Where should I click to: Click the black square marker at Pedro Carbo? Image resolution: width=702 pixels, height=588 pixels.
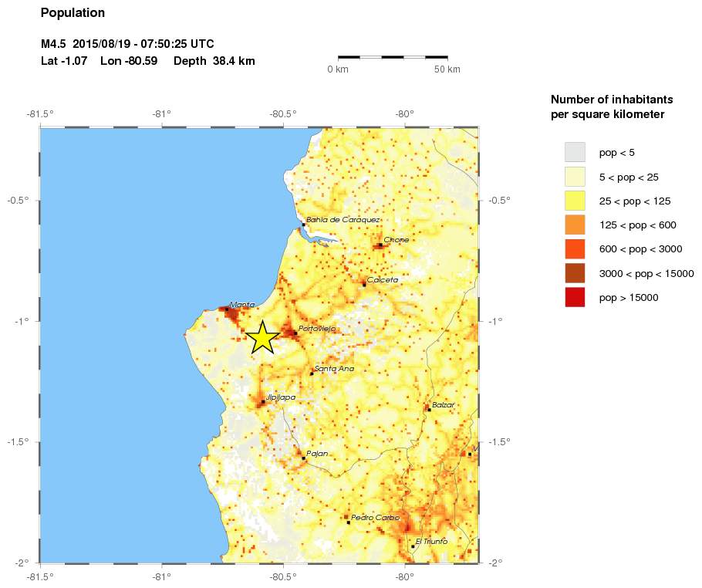click(x=349, y=522)
